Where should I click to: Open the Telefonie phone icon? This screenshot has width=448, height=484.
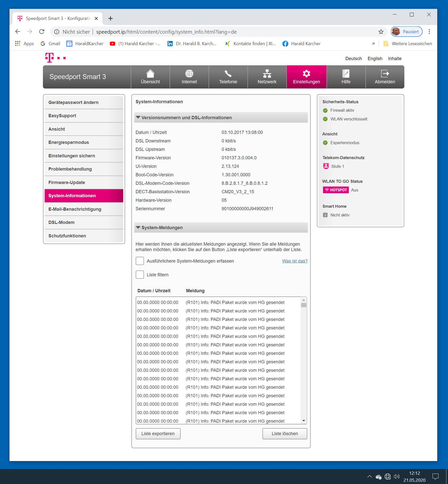pyautogui.click(x=228, y=74)
